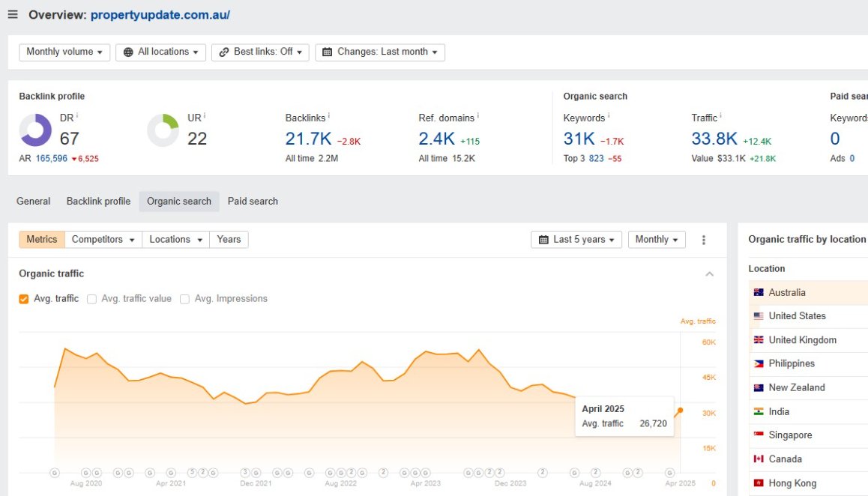Uncheck the Avg. traffic checkbox
This screenshot has height=496, width=868.
point(24,299)
